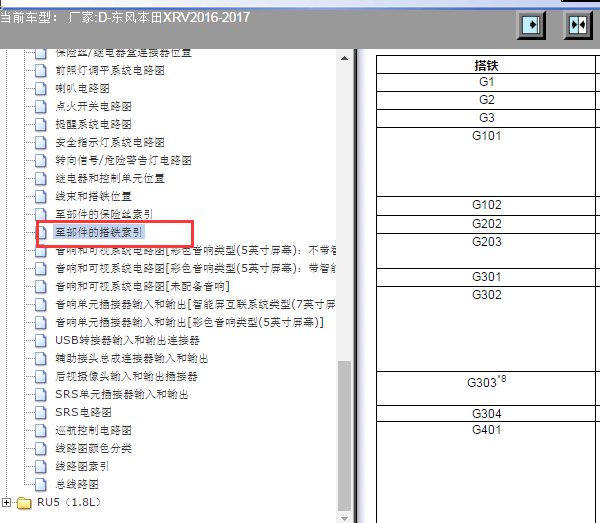
Task: Click 当前车型 vehicle model header text
Action: 125,18
